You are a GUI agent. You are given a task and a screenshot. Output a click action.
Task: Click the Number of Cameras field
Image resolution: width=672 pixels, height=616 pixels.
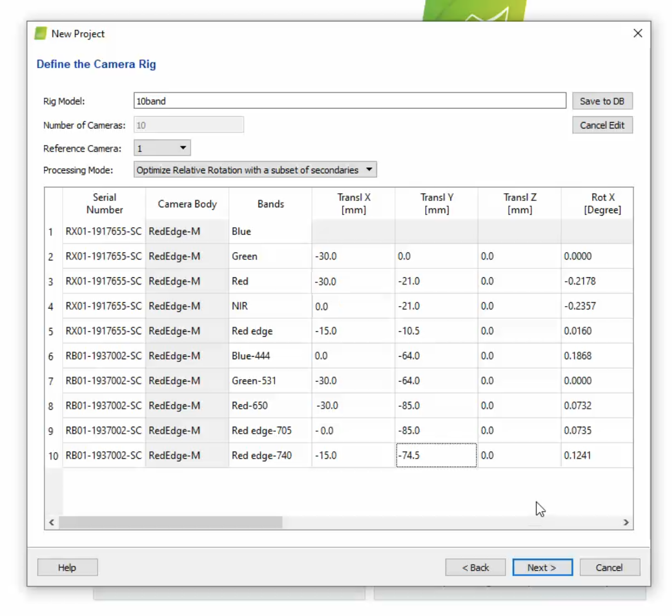click(188, 125)
